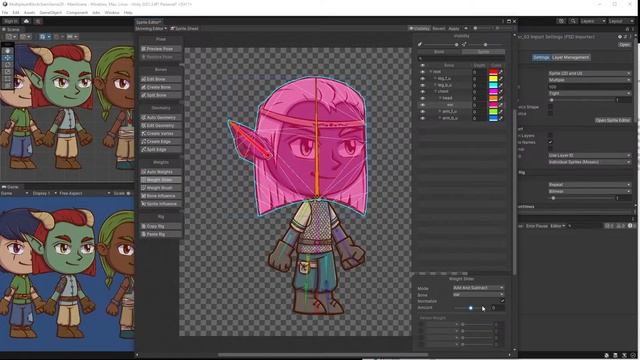Open orange color swatch for head bone

tap(493, 98)
